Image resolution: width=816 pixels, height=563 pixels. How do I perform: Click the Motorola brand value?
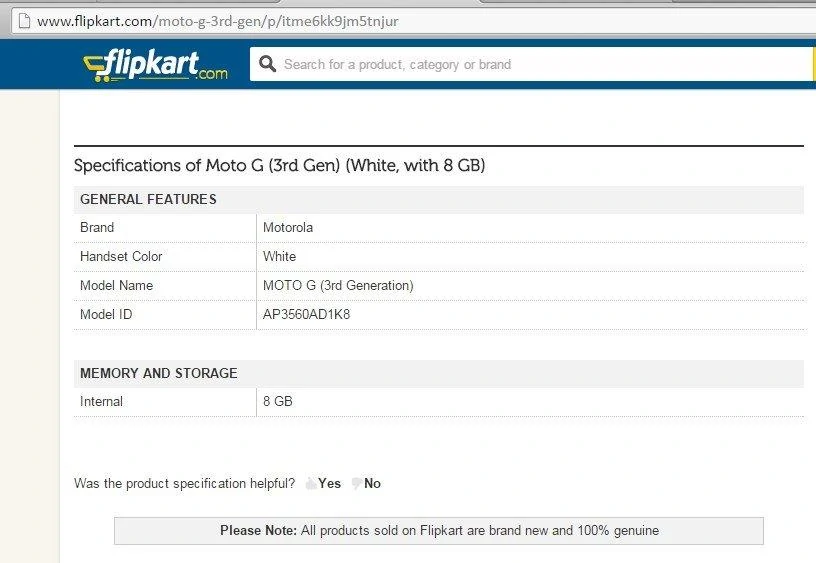[288, 227]
